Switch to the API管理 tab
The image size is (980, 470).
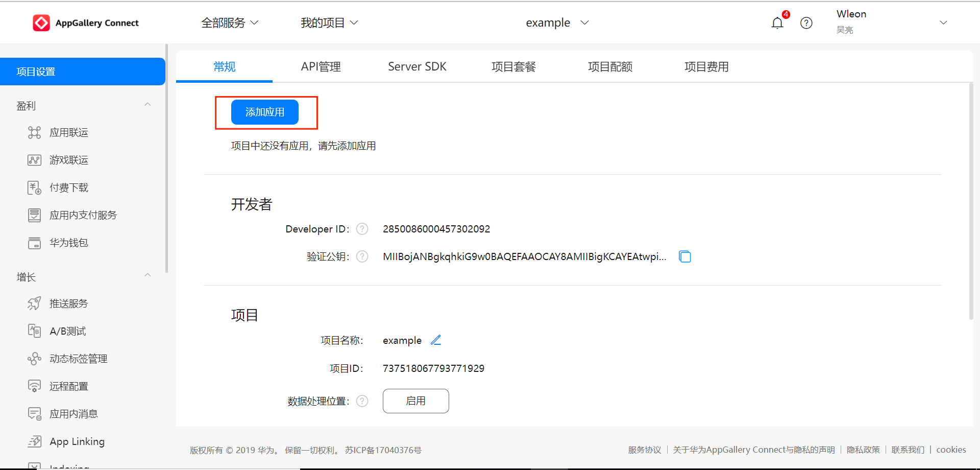pos(321,67)
